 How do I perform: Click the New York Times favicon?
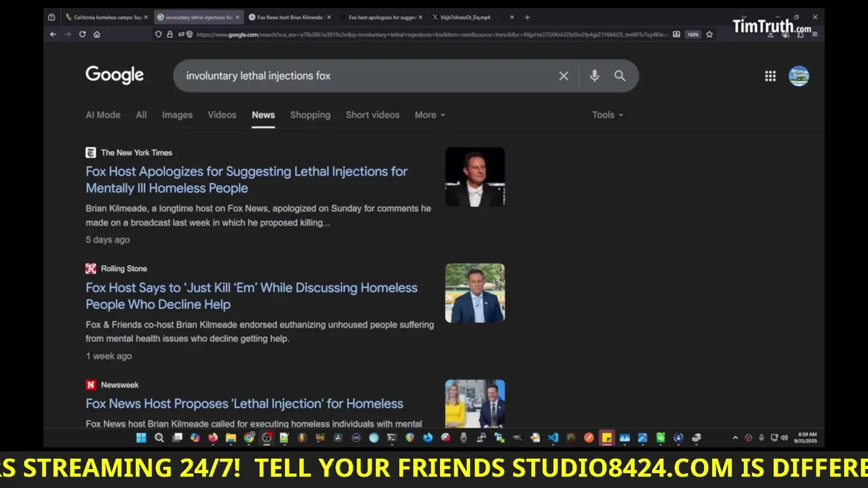click(x=91, y=152)
